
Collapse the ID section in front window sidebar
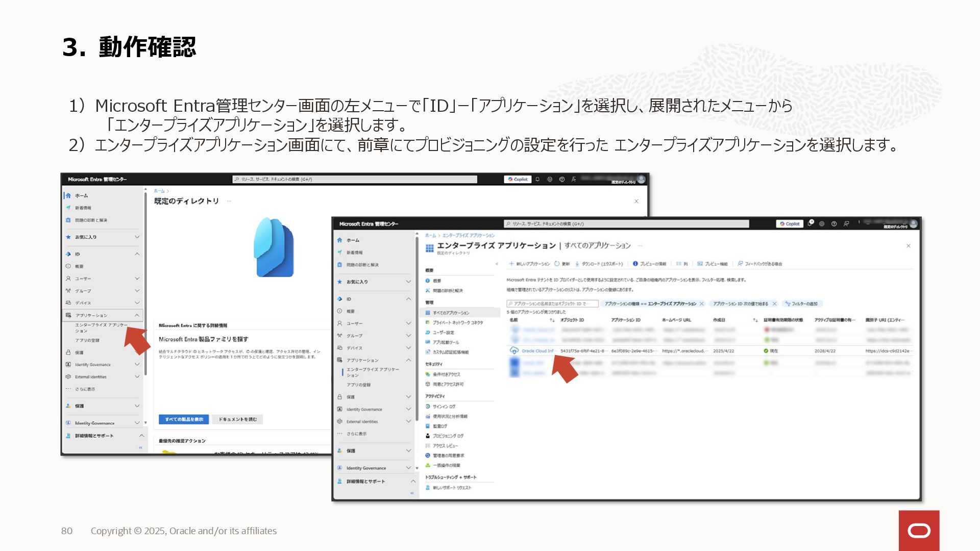[x=408, y=299]
